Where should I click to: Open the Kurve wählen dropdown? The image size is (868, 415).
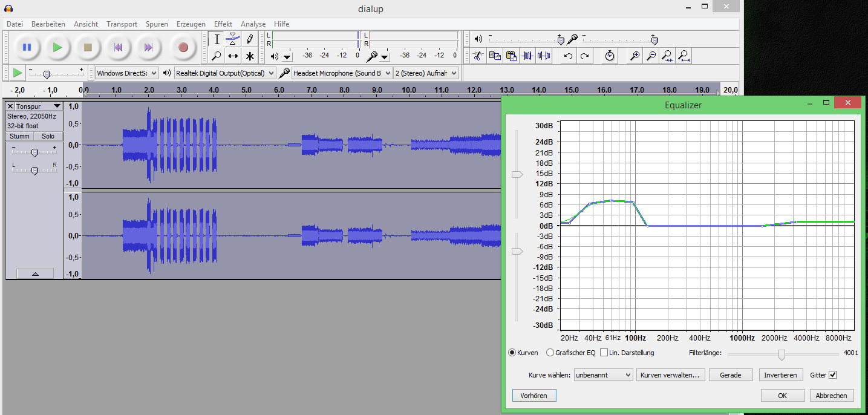click(603, 375)
